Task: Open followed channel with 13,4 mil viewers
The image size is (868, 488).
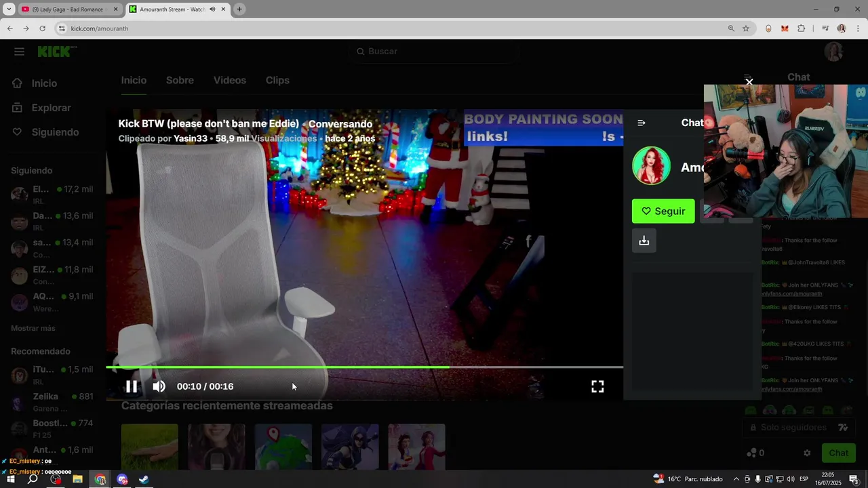Action: point(52,248)
